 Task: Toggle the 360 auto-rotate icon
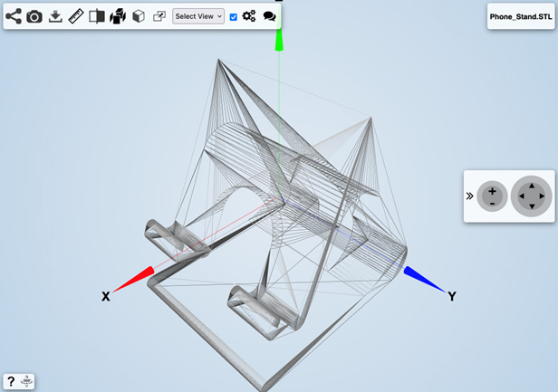click(x=27, y=382)
